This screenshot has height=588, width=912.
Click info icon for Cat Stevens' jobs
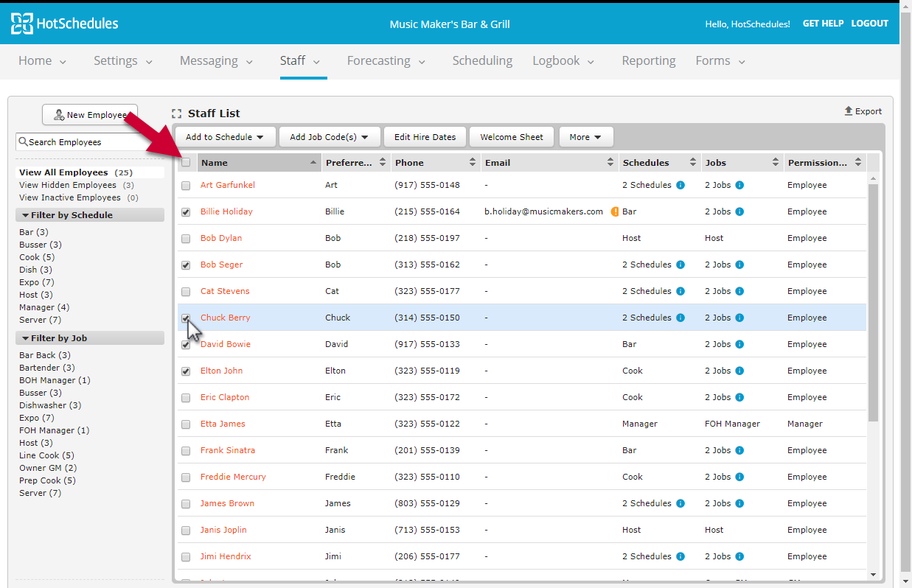pos(739,291)
